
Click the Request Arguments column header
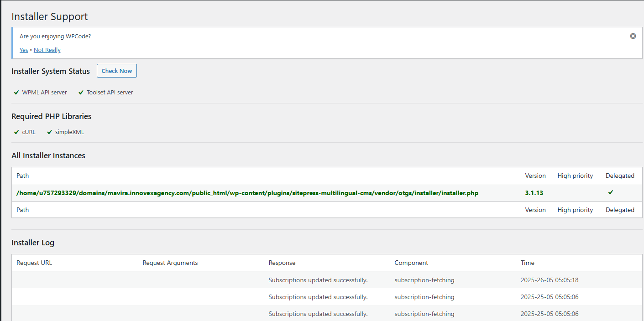click(x=170, y=263)
